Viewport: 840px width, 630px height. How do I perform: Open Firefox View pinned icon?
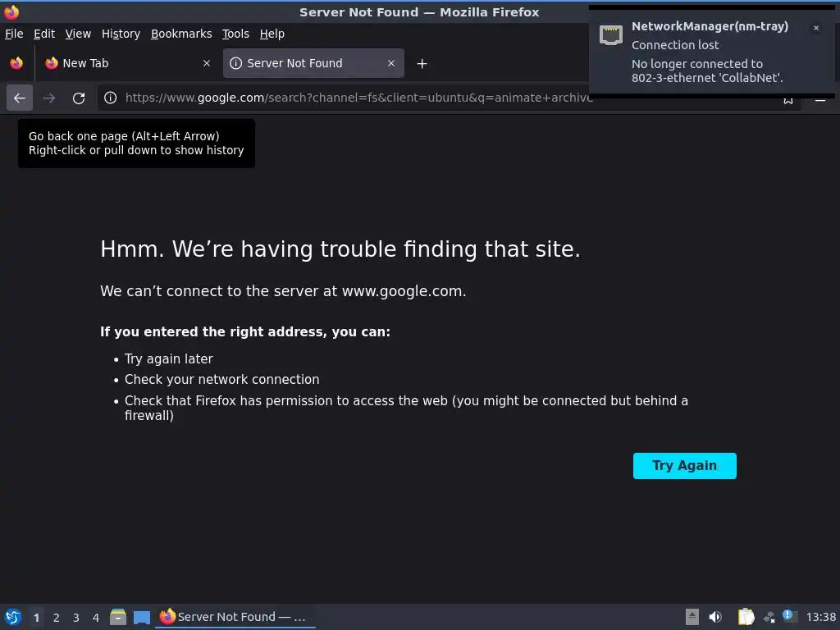click(x=16, y=63)
